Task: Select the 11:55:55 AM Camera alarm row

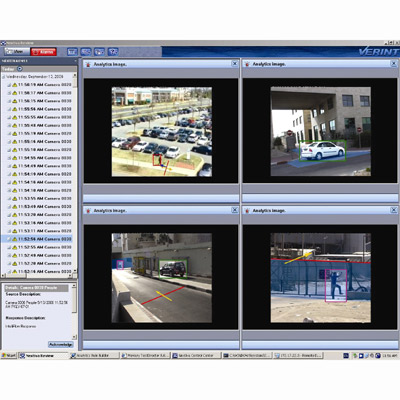Action: pyautogui.click(x=40, y=117)
